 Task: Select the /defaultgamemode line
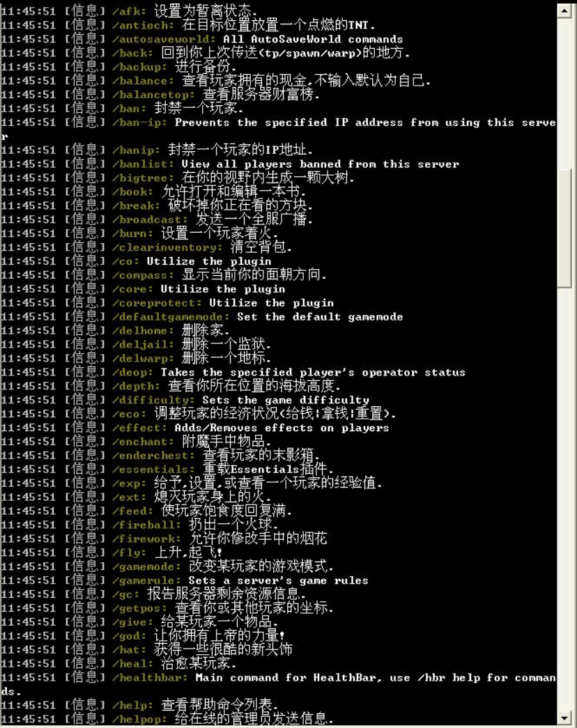[201, 317]
